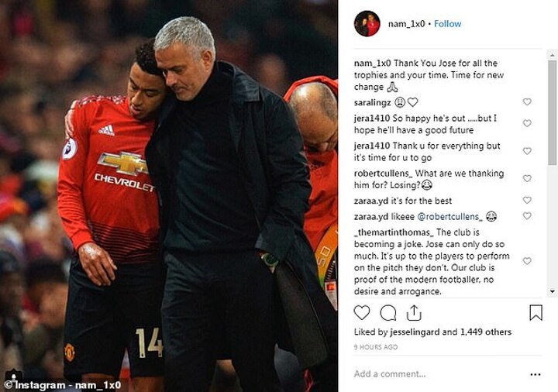This screenshot has width=558, height=392.
Task: Like jera1410 "Thank u for everything" comment
Action: pyautogui.click(x=527, y=151)
